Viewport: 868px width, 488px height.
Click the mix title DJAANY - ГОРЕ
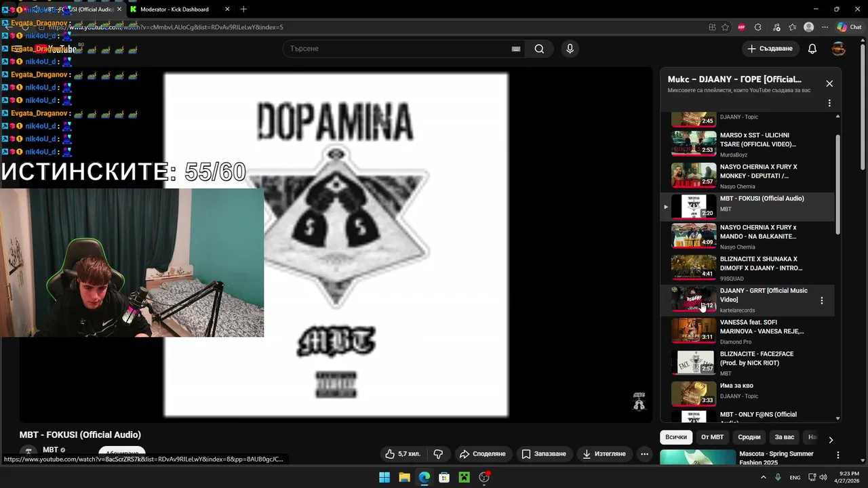[x=734, y=79]
